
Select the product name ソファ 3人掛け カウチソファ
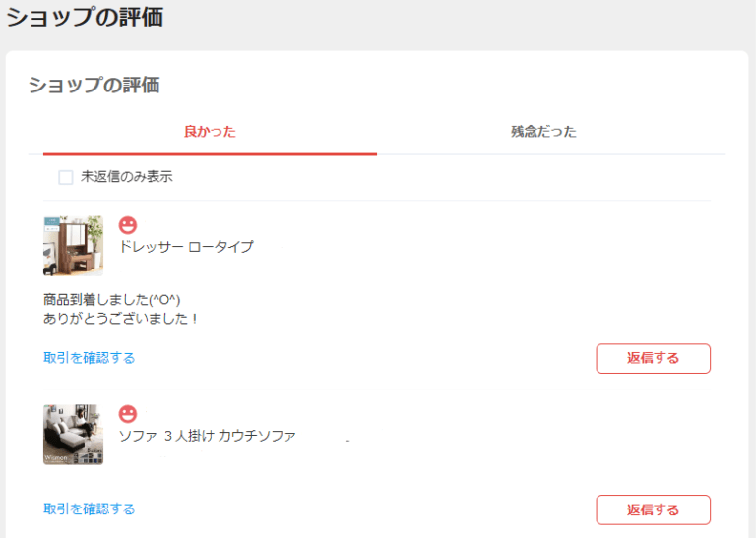click(208, 436)
